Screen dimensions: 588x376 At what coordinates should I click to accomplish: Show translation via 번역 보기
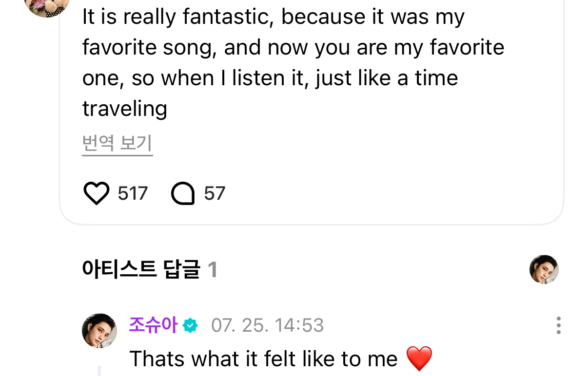[x=117, y=143]
